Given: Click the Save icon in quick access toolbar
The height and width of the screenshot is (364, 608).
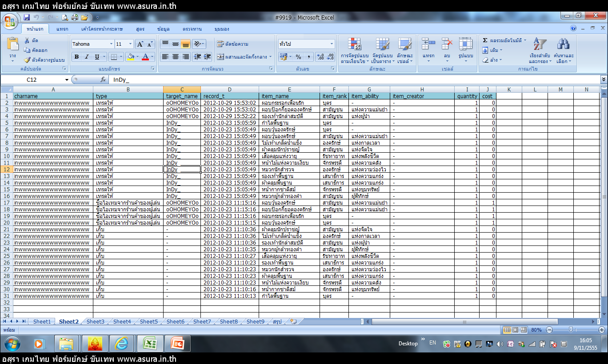Looking at the screenshot, I should pos(27,17).
